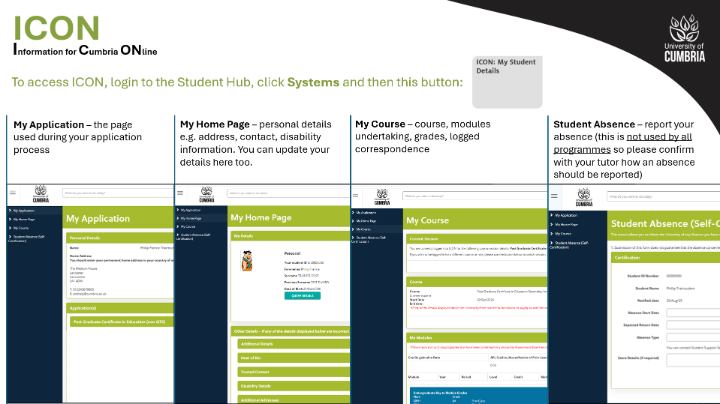The width and height of the screenshot is (720, 404).
Task: Select My Course in My Course screenshot sidebar
Action: click(x=361, y=229)
